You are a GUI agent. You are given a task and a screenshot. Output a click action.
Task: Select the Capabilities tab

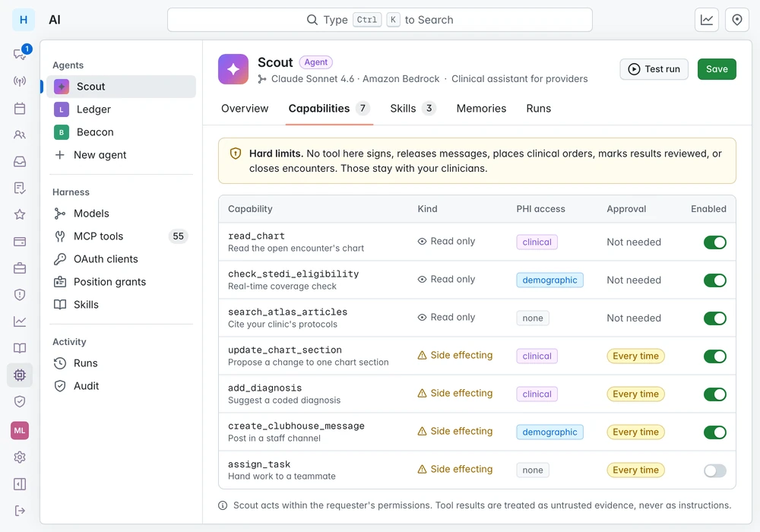[x=329, y=109]
